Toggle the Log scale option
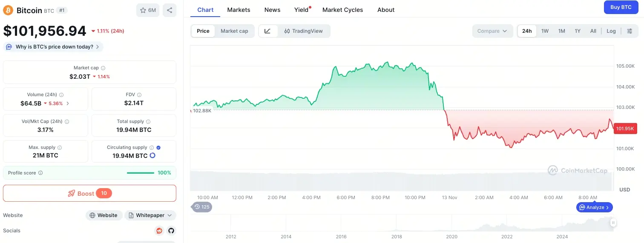Image resolution: width=644 pixels, height=243 pixels. click(x=611, y=31)
